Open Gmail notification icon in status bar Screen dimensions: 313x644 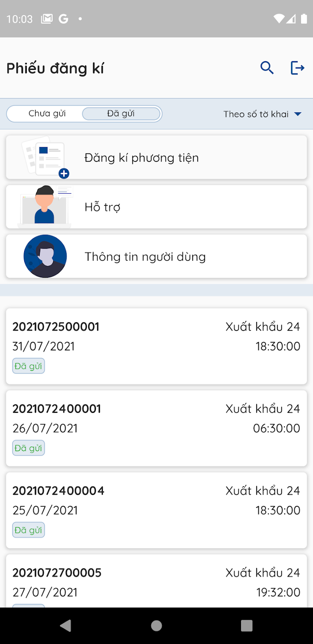(47, 19)
